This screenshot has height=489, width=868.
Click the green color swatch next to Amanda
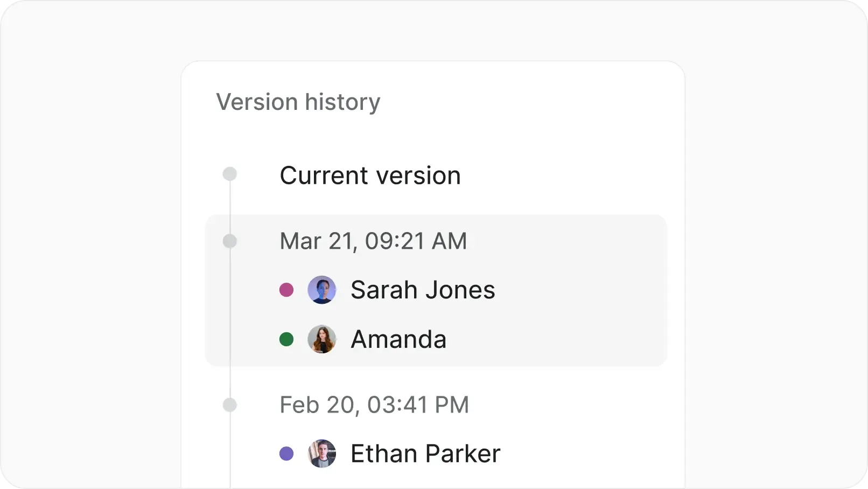pyautogui.click(x=286, y=339)
